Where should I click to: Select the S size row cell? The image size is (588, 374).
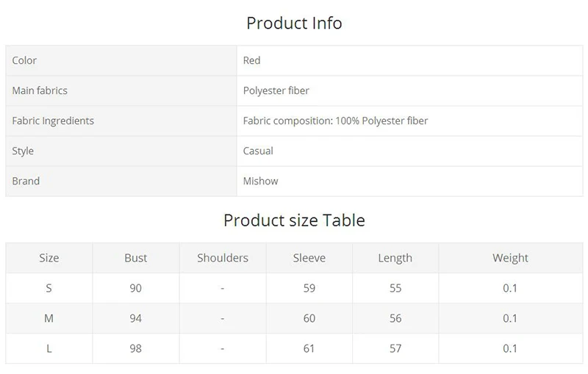point(49,288)
